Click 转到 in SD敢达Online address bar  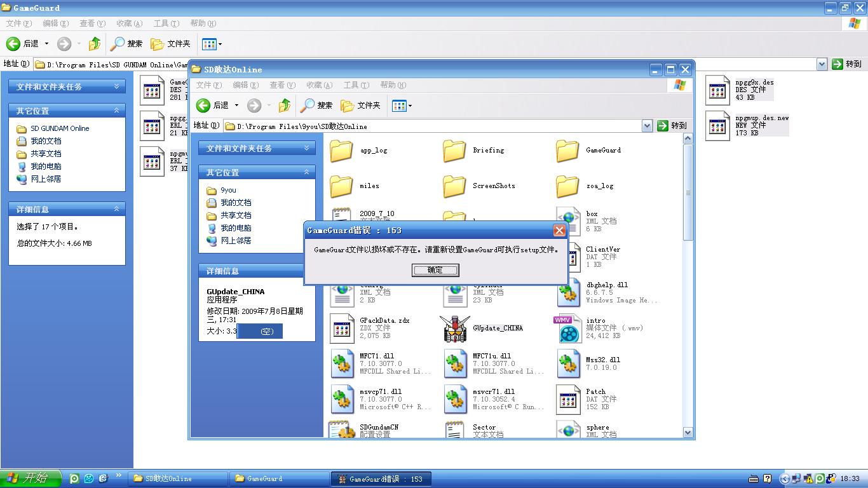point(672,126)
